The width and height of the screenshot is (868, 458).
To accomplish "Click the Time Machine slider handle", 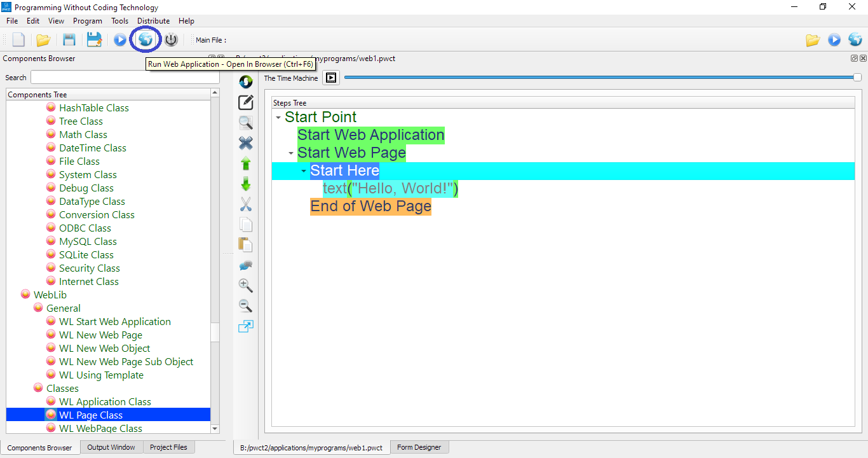I will [x=857, y=78].
